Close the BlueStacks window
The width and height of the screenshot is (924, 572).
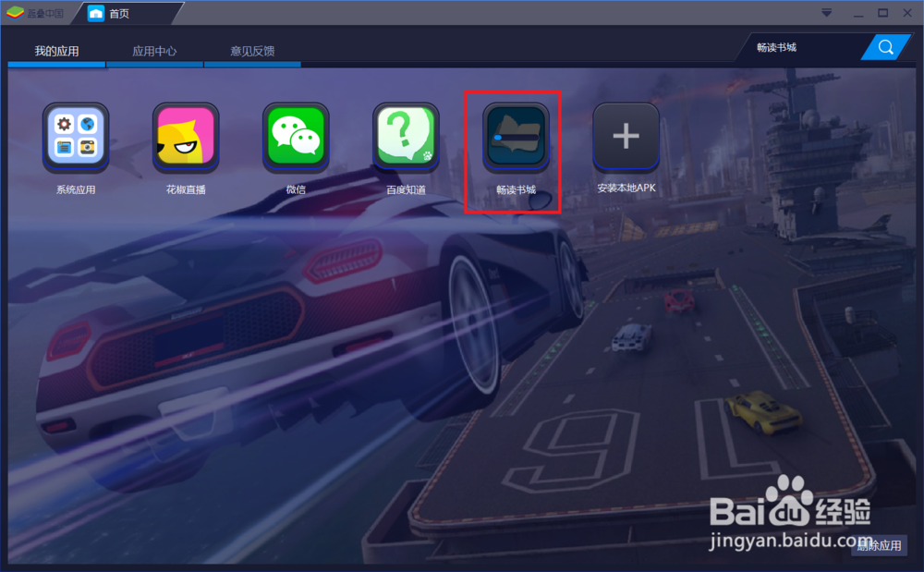coord(907,12)
